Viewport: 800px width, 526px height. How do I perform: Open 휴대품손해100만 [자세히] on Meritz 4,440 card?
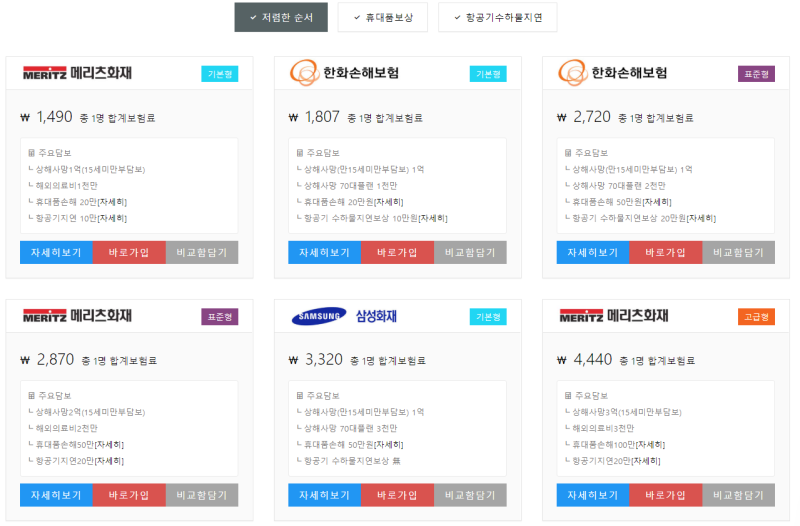pos(651,445)
